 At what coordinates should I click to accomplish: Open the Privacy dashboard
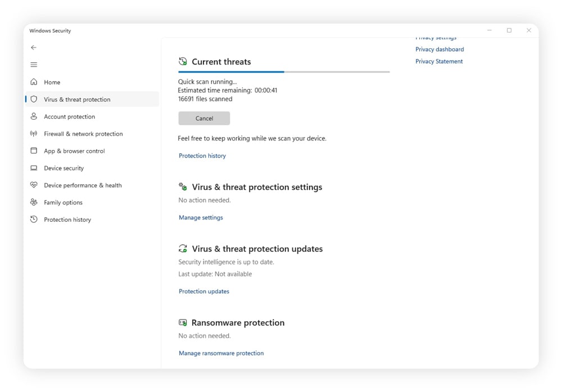tap(439, 49)
